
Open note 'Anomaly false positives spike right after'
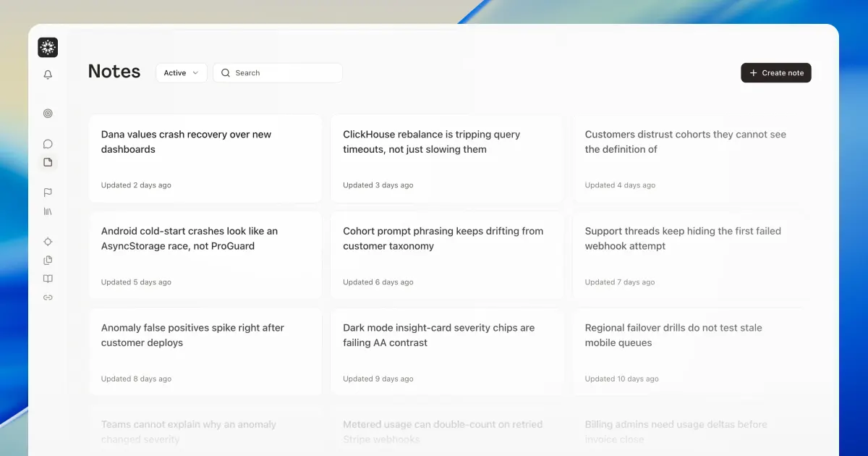click(x=205, y=352)
